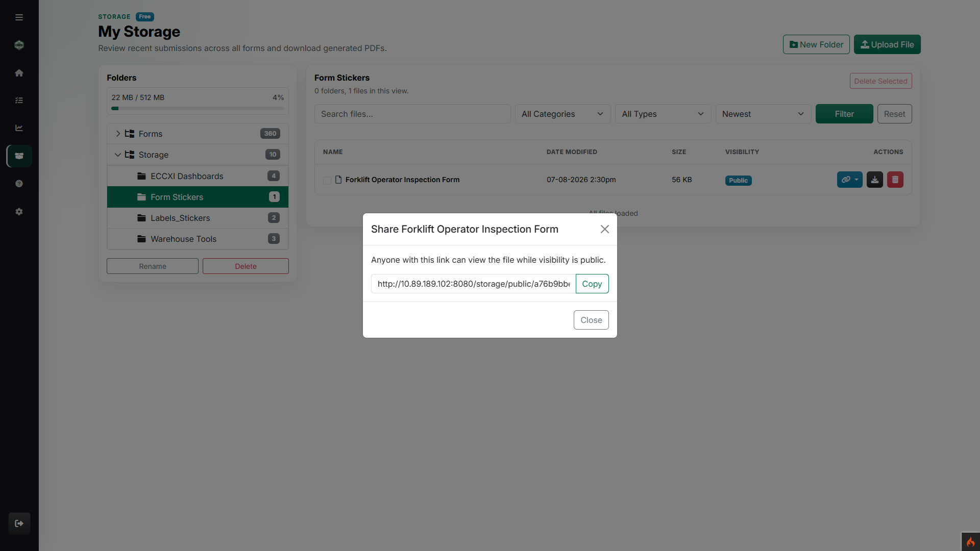Click the Copy button for the share link

click(592, 284)
